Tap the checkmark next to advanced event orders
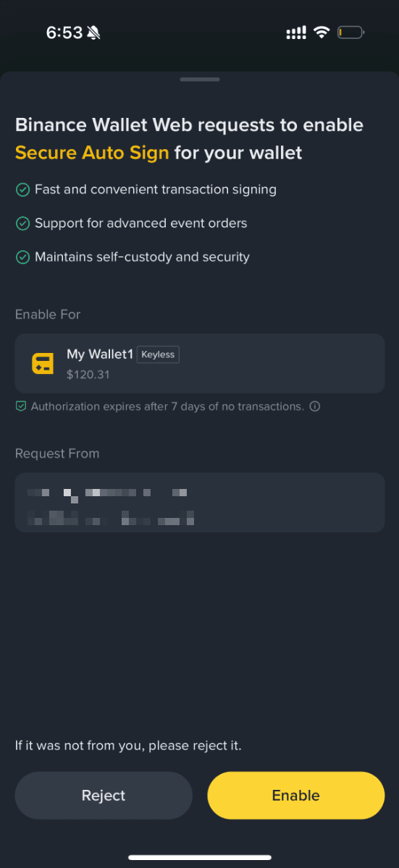This screenshot has width=399, height=868. click(22, 224)
